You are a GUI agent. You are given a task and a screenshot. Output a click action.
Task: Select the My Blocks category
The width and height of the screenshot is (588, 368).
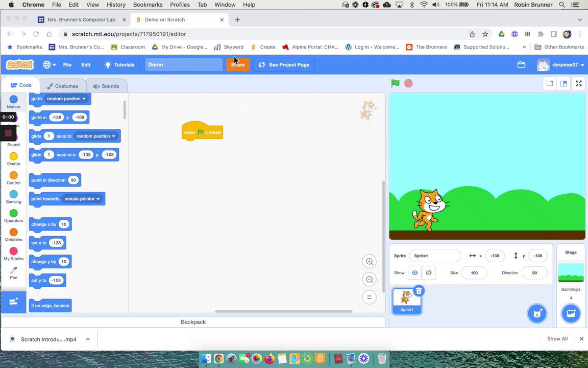pyautogui.click(x=13, y=254)
